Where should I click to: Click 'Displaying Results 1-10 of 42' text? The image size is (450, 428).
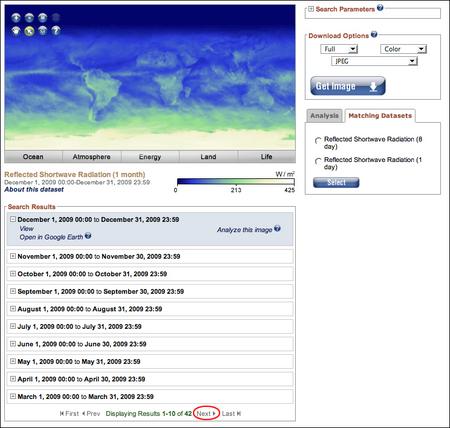tap(149, 413)
